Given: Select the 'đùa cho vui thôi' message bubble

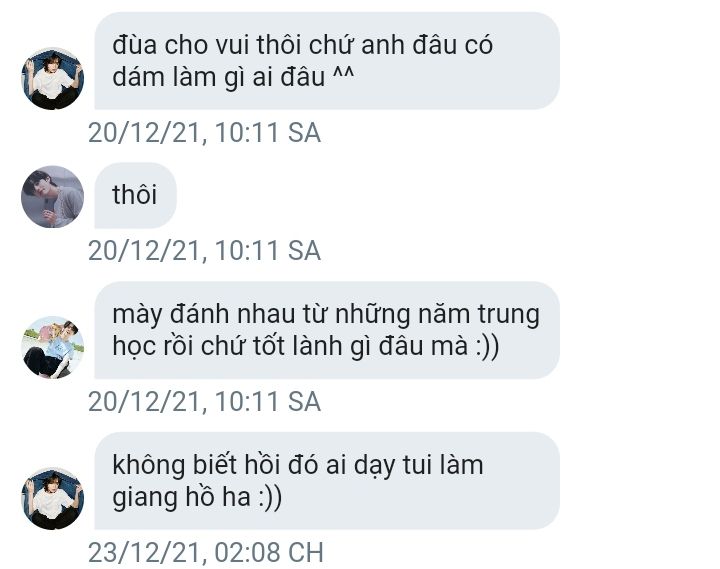Looking at the screenshot, I should click(327, 61).
